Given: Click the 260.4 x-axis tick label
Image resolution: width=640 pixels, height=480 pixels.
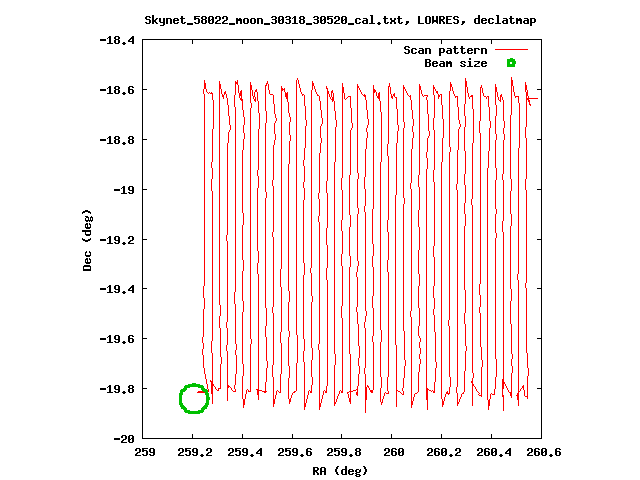Looking at the screenshot, I should point(492,452).
